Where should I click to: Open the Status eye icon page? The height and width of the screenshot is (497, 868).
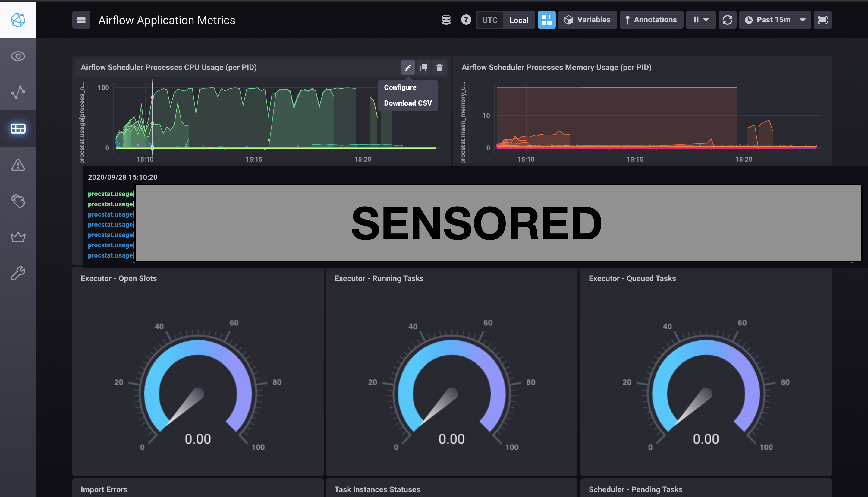click(x=18, y=56)
